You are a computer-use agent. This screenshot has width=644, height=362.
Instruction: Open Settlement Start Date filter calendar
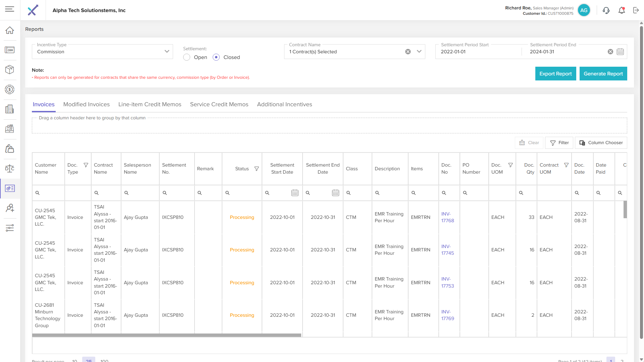pos(295,193)
